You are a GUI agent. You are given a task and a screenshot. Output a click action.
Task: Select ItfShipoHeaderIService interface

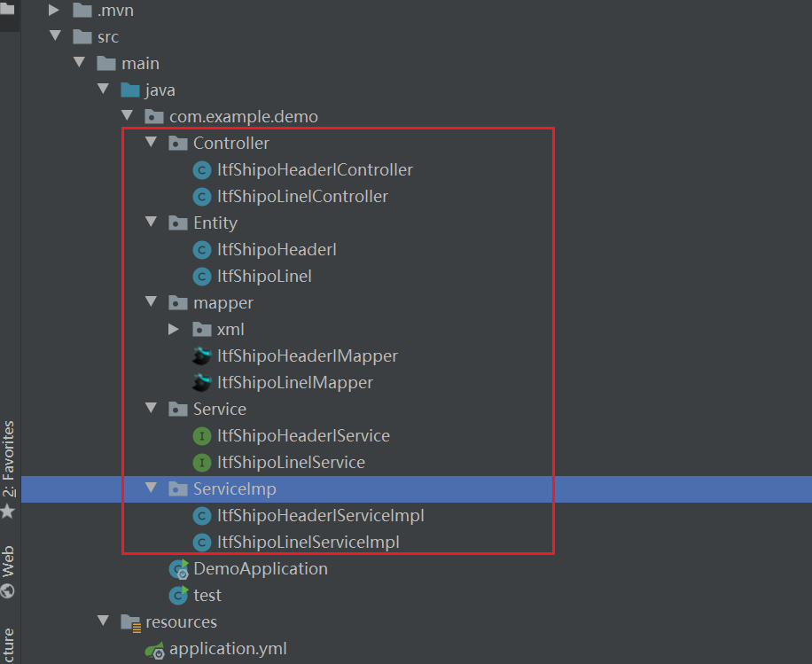[303, 435]
